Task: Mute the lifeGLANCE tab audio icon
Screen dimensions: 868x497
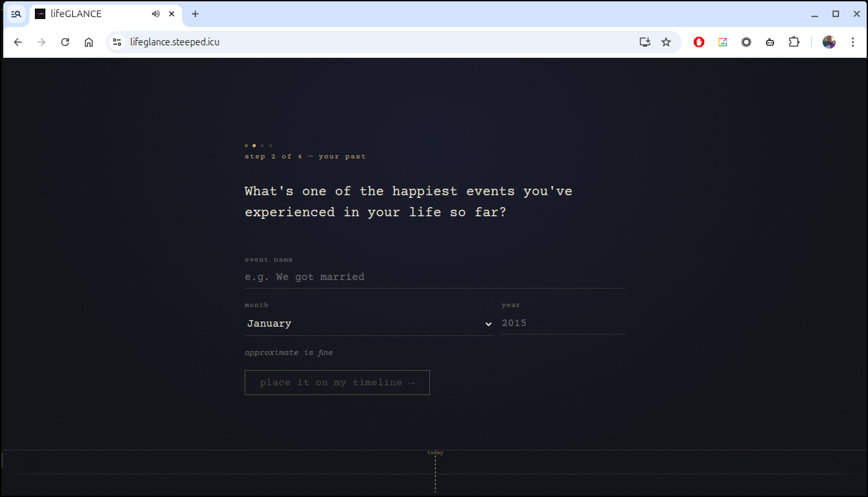Action: click(156, 14)
